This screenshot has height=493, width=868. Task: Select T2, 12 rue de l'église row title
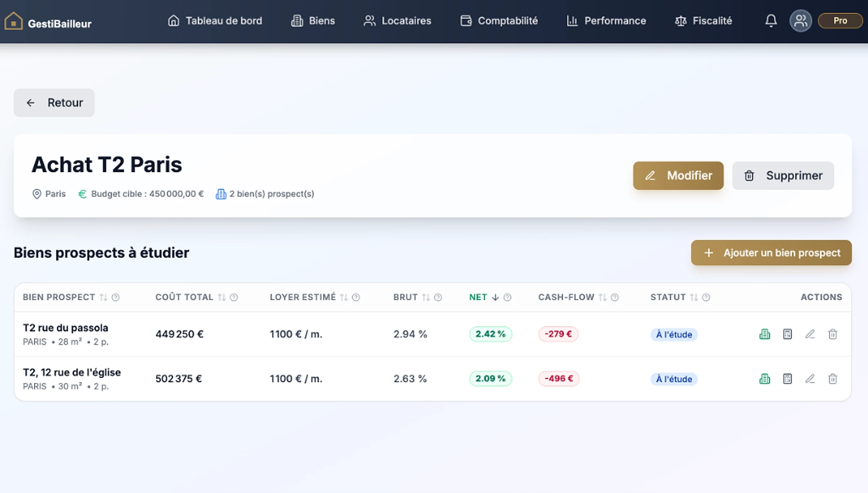(x=72, y=372)
